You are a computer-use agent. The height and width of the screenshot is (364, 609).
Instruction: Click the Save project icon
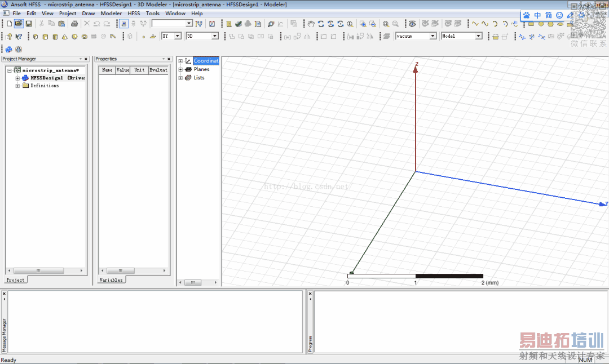[x=29, y=24]
